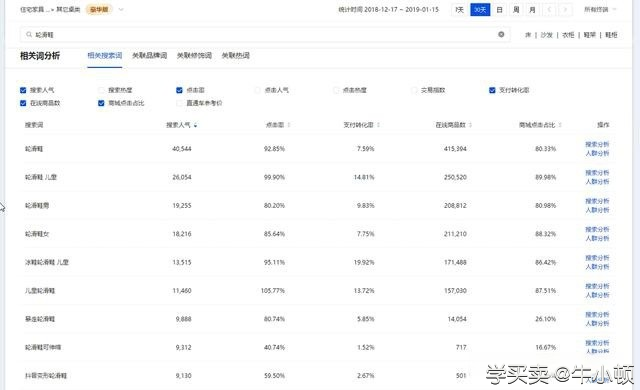
Task: Open 搜索分析 for the 26,054 row
Action: pyautogui.click(x=597, y=173)
